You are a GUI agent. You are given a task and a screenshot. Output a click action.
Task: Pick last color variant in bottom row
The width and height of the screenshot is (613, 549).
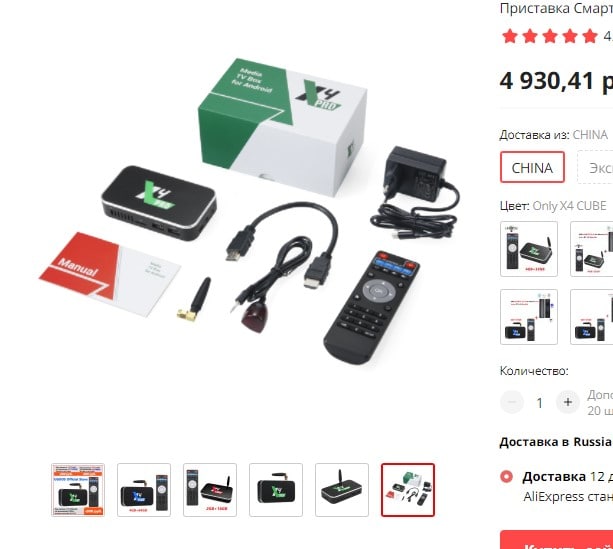coord(591,317)
